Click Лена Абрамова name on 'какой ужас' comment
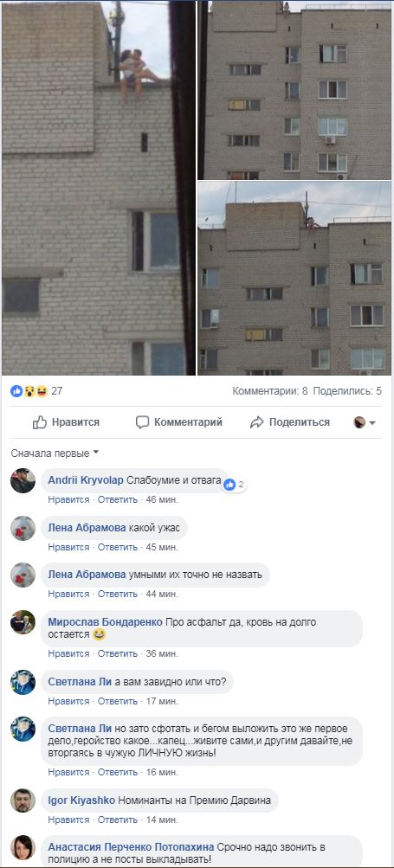 tap(87, 528)
